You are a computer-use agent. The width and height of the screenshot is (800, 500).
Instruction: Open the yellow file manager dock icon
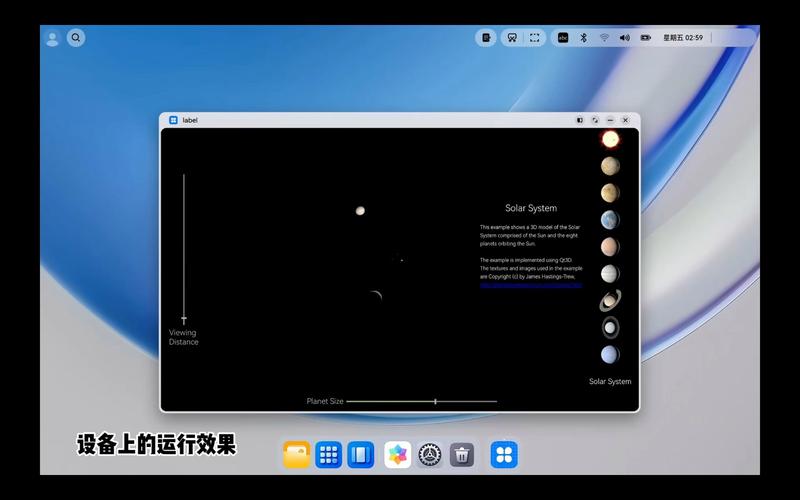[296, 455]
